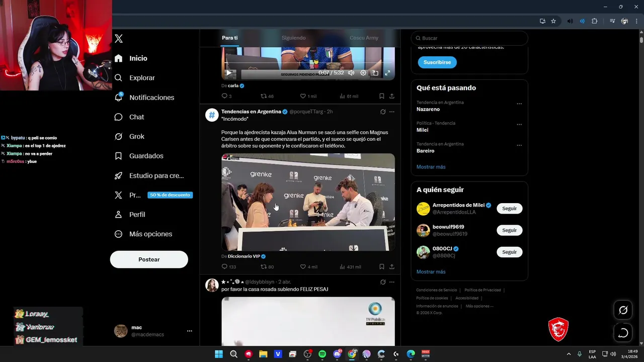Open account menu dots next to mac
This screenshot has height=362, width=644.
pyautogui.click(x=190, y=331)
